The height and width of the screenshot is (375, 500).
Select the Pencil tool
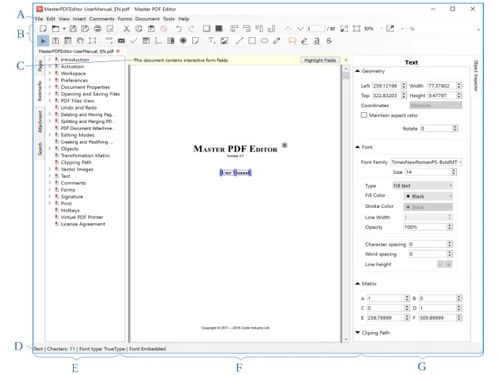click(x=277, y=41)
